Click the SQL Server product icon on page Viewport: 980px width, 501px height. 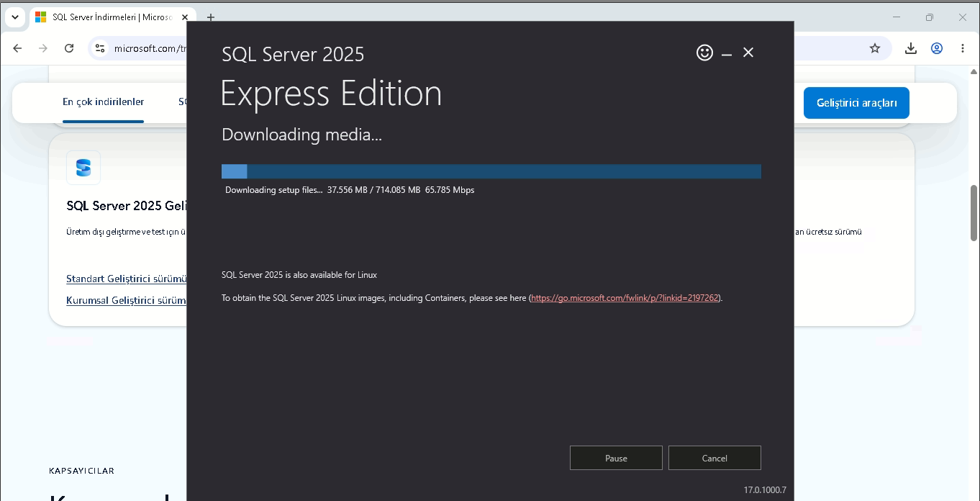pos(83,168)
